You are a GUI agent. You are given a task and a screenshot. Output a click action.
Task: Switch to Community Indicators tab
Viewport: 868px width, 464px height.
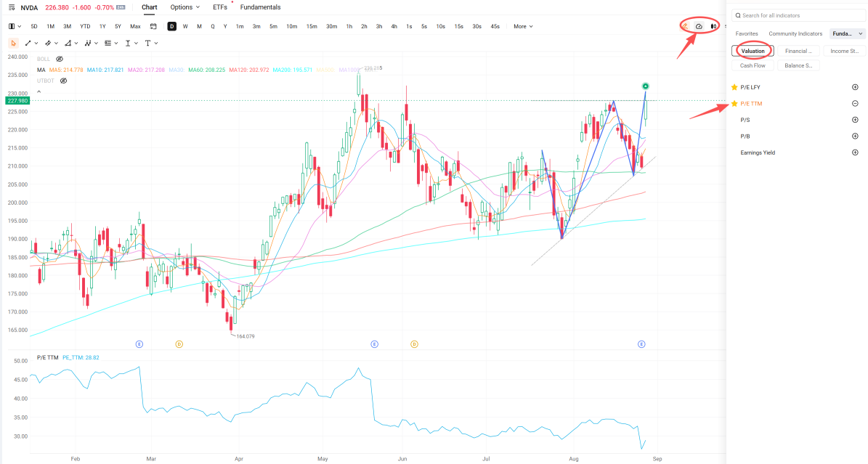(x=795, y=34)
